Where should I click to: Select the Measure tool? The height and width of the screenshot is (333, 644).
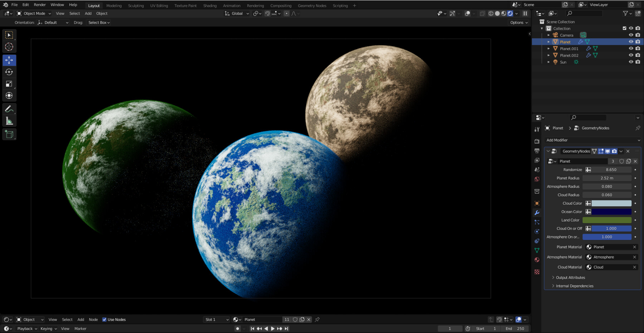click(9, 121)
